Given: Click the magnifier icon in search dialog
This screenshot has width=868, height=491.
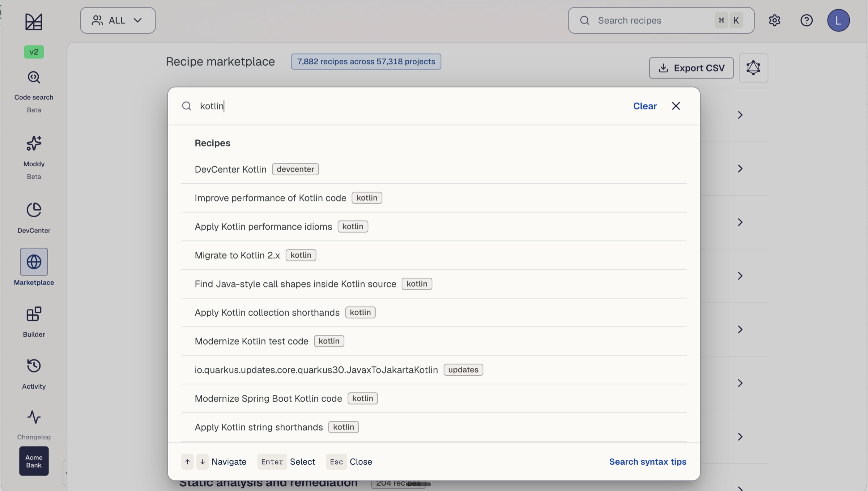Looking at the screenshot, I should click(187, 106).
